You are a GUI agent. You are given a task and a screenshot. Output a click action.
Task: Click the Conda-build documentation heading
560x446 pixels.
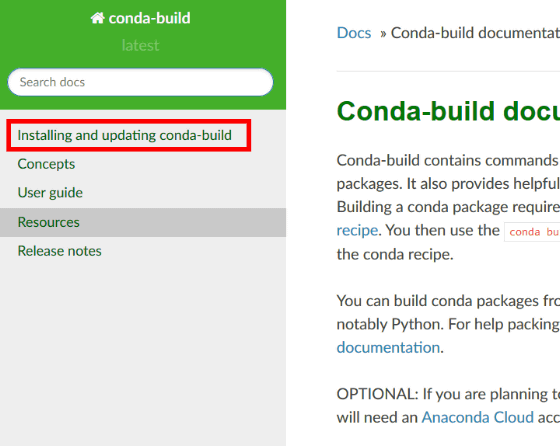[448, 111]
